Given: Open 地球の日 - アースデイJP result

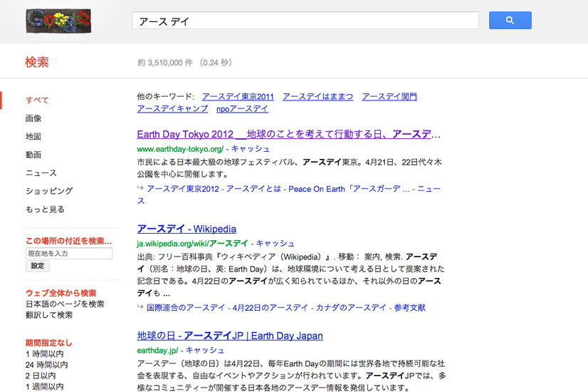Looking at the screenshot, I should tap(230, 335).
